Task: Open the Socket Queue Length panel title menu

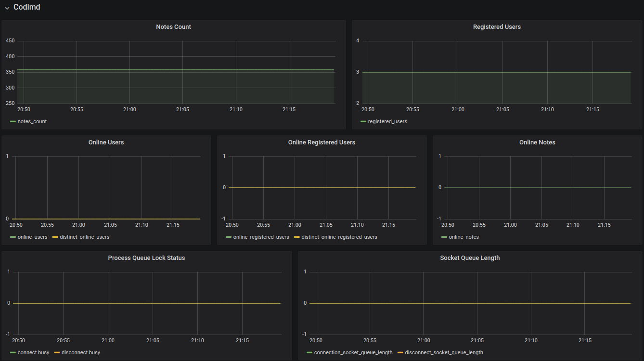Action: pyautogui.click(x=470, y=258)
